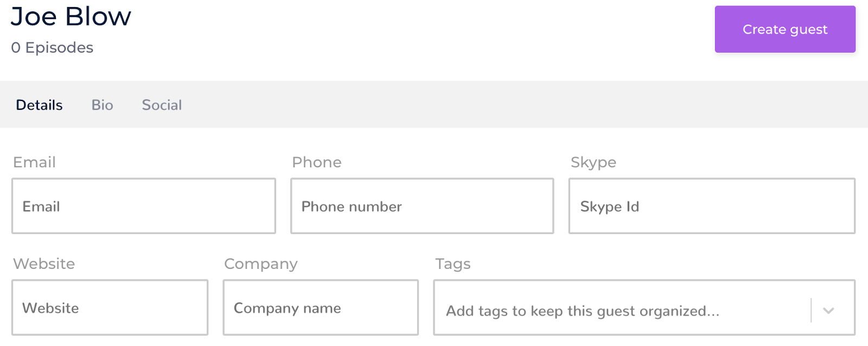Image resolution: width=868 pixels, height=346 pixels.
Task: Click the 0 Episodes count text
Action: 52,48
